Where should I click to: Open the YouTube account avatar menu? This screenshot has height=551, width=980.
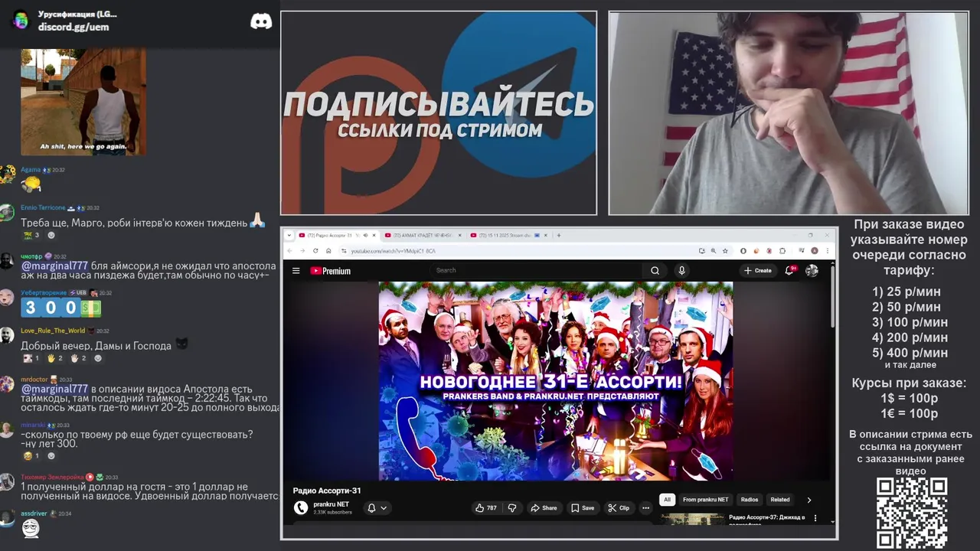pos(812,270)
